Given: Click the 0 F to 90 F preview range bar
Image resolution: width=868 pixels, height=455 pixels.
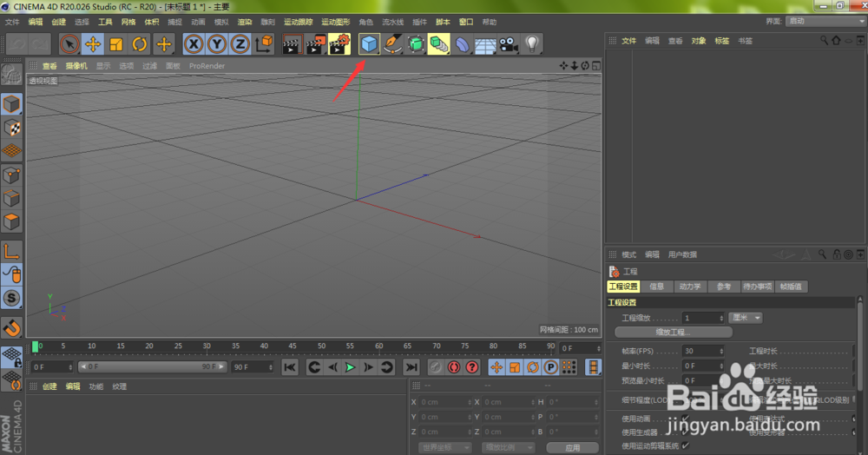Looking at the screenshot, I should [152, 366].
